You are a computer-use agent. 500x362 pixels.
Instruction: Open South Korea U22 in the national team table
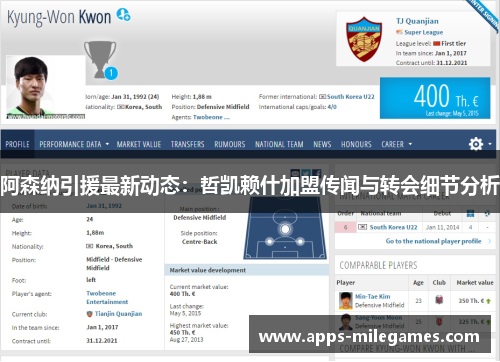pos(393,227)
